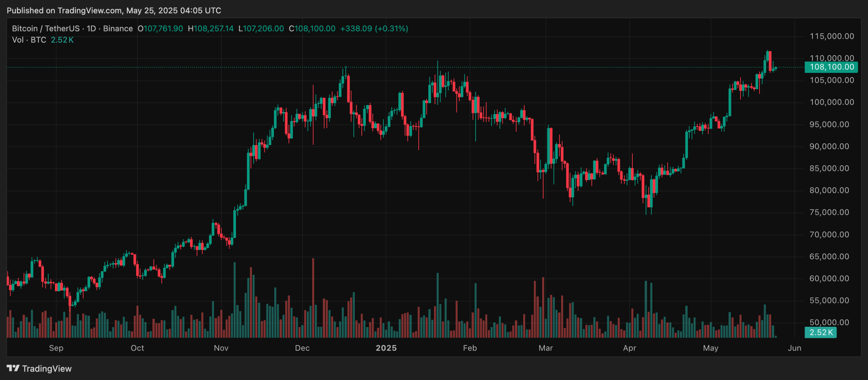Click the Sep label on the time axis
The image size is (868, 380).
coord(56,348)
